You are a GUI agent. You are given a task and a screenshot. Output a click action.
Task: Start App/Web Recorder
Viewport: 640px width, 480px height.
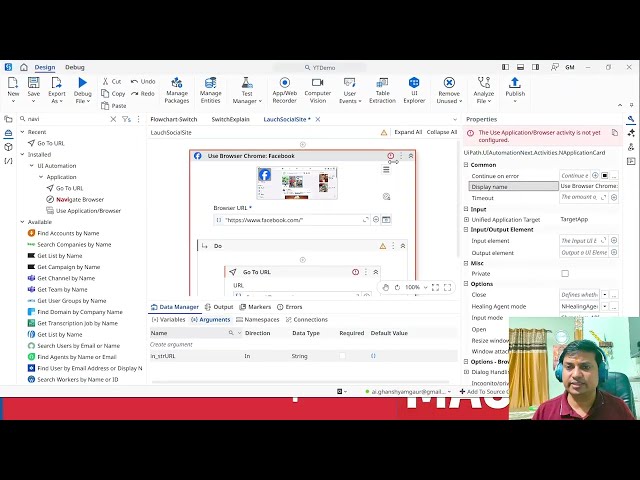[284, 90]
